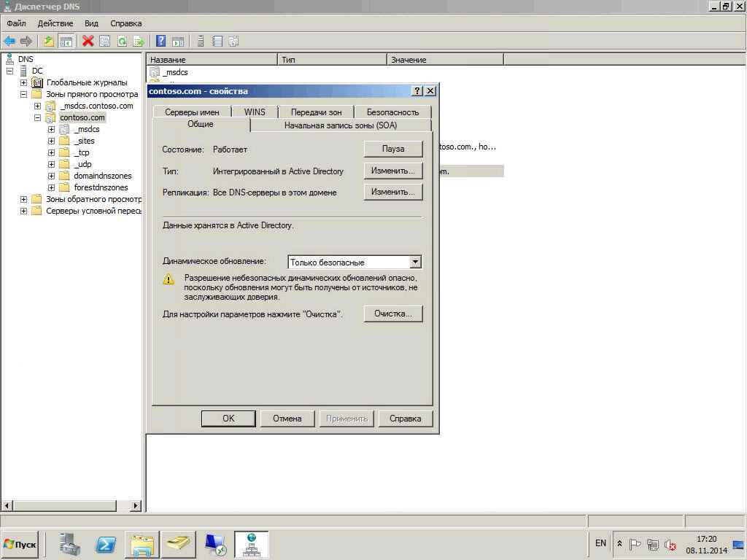Select the Общие tab
747x560 pixels.
point(201,124)
